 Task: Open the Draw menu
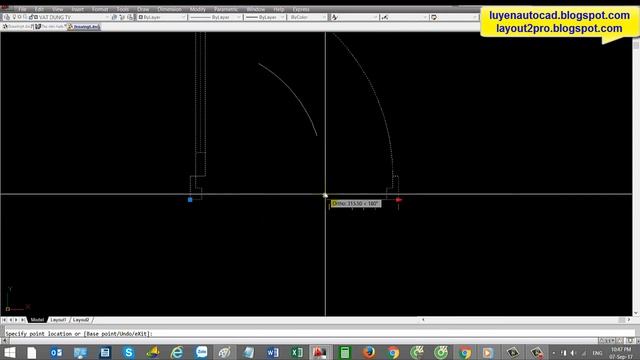pos(143,9)
